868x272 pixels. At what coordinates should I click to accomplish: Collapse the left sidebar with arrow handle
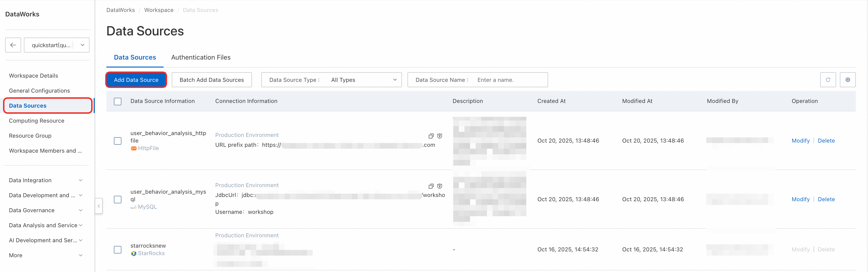[x=99, y=206]
